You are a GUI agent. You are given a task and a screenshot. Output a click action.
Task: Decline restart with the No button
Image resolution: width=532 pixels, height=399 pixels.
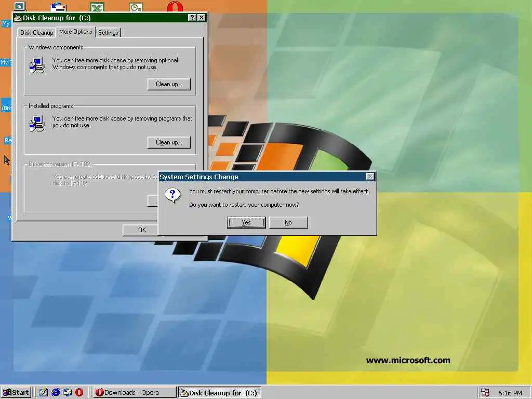(288, 222)
